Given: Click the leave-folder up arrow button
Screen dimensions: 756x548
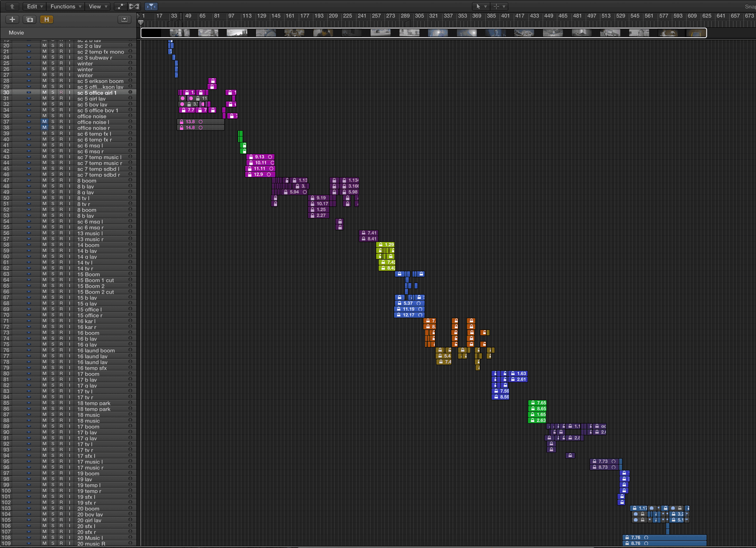Looking at the screenshot, I should pyautogui.click(x=12, y=6).
